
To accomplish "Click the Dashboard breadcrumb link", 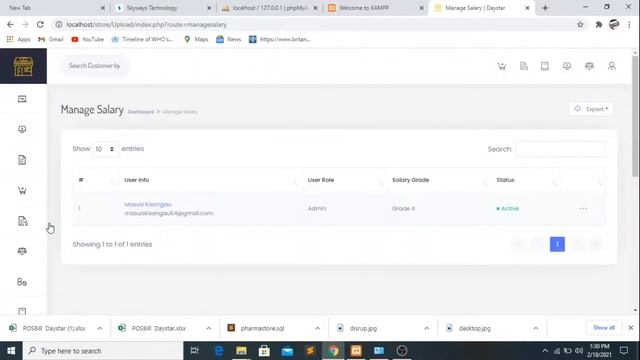I will [141, 112].
